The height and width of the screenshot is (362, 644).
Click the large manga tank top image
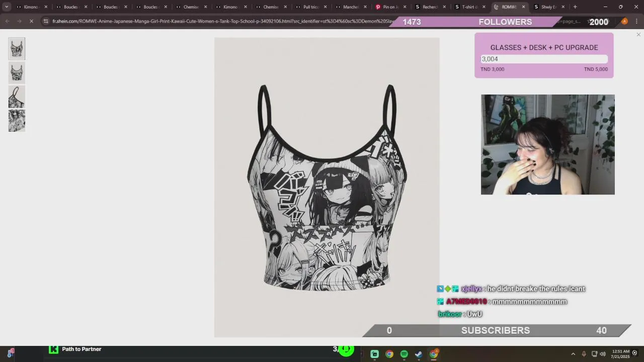click(327, 187)
